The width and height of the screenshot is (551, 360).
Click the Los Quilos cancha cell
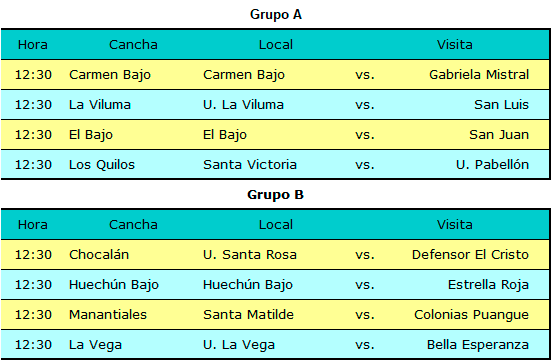102,165
